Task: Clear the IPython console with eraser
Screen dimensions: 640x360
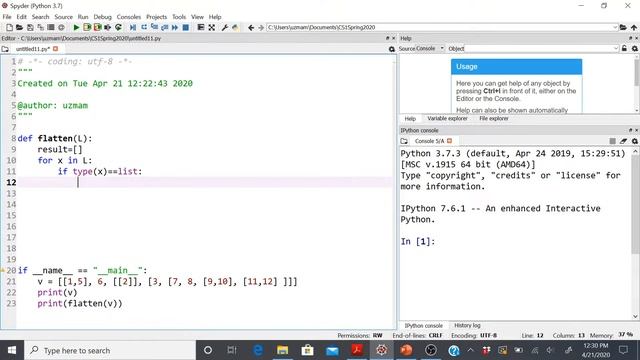Action: pos(623,141)
